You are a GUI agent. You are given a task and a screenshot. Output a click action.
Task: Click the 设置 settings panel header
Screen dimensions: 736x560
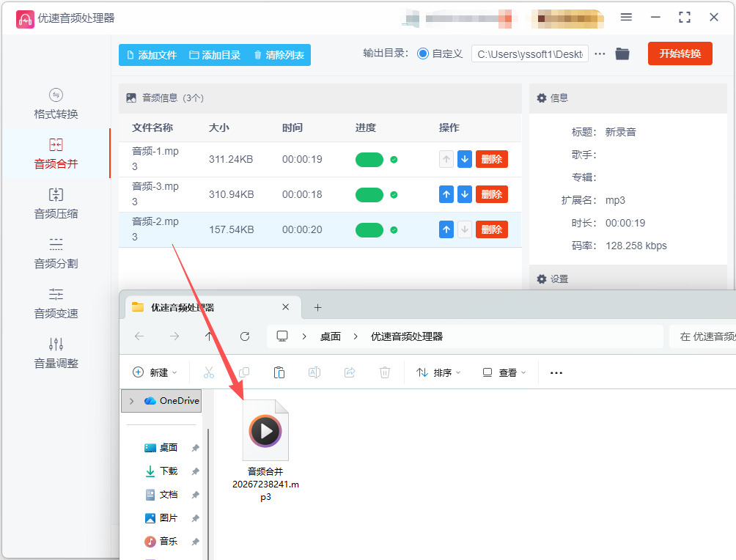pos(628,279)
